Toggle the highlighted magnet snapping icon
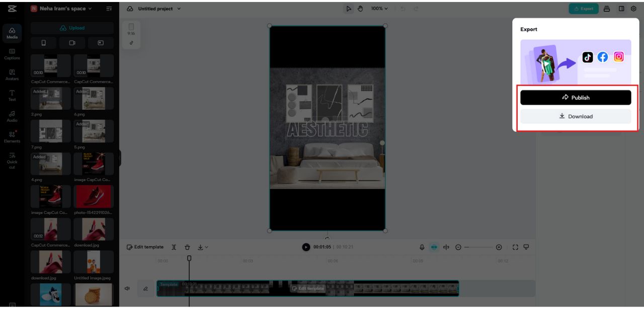 pos(434,247)
